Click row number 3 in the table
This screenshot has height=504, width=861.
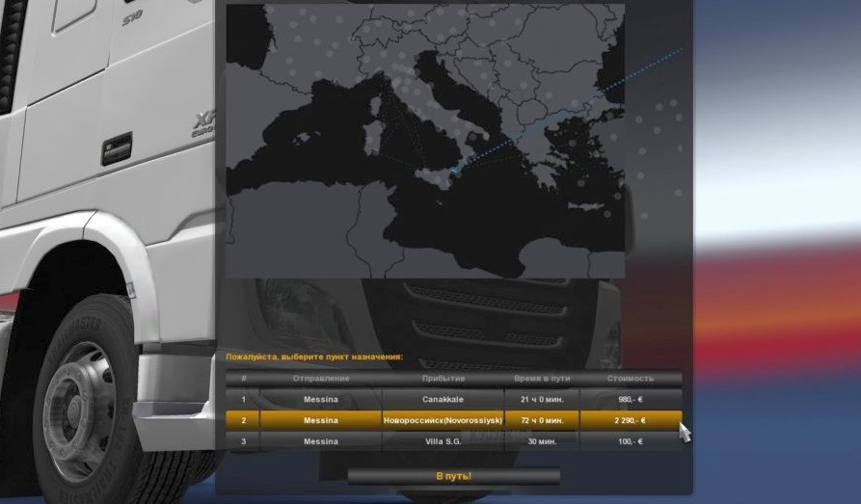[243, 441]
